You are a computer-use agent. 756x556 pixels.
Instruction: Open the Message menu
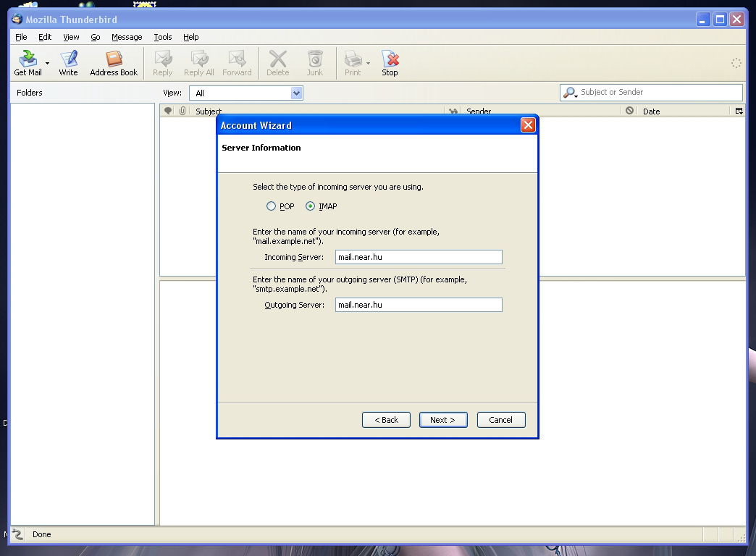point(127,37)
